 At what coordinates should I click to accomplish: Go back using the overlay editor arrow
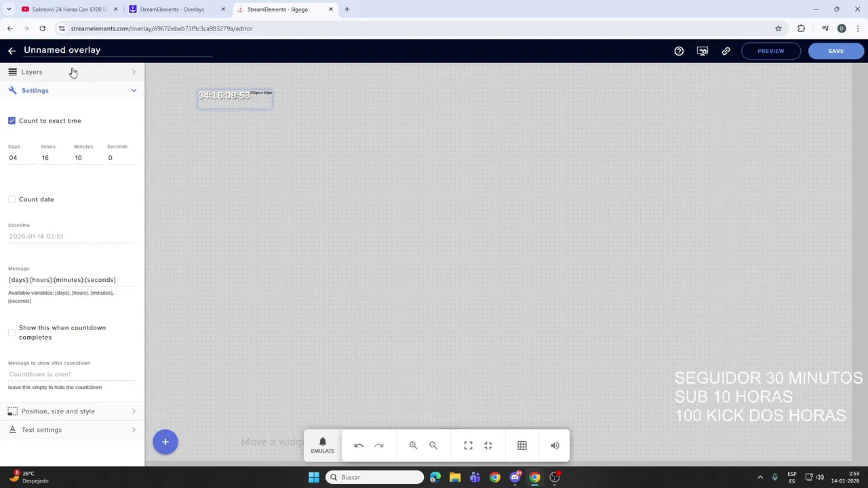pos(12,51)
